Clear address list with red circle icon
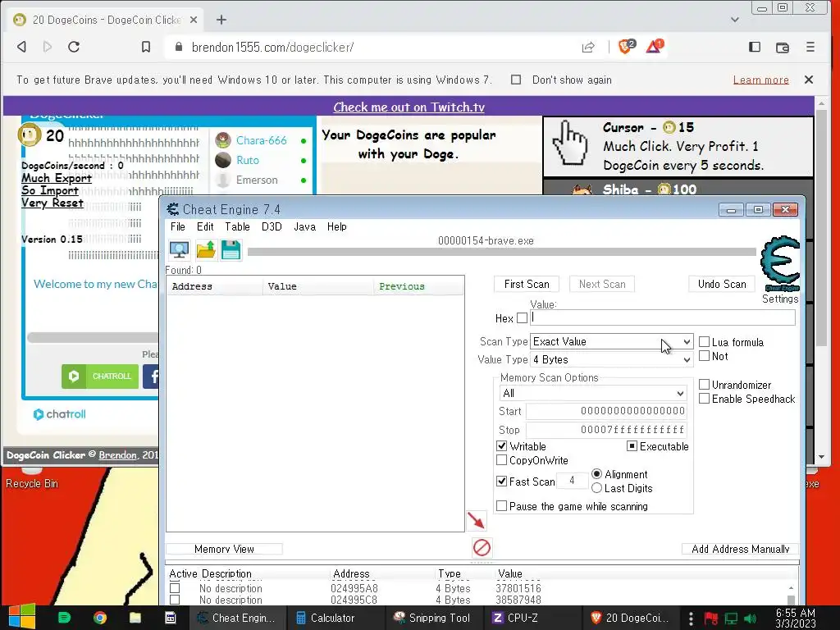840x630 pixels. 482,547
